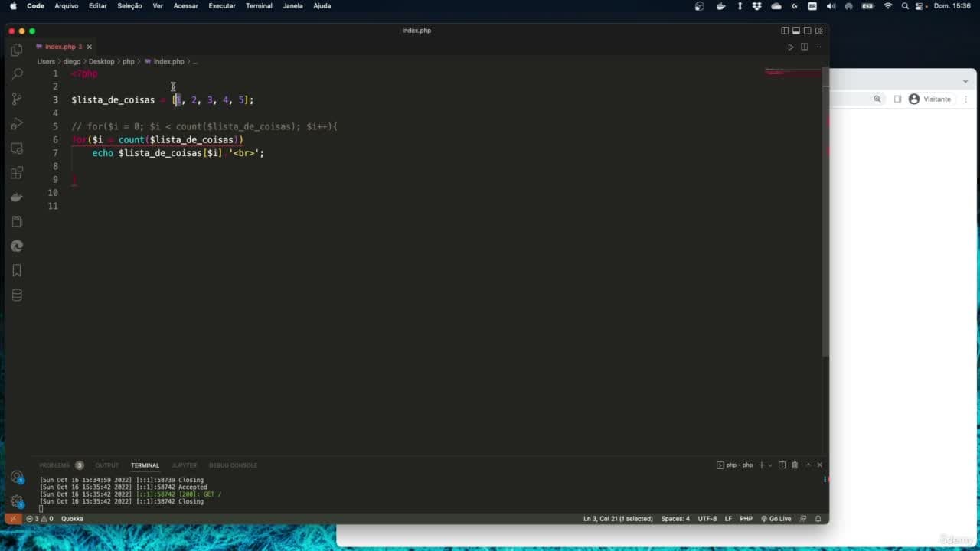The image size is (980, 551).
Task: Open notifications bell in status bar
Action: (818, 519)
